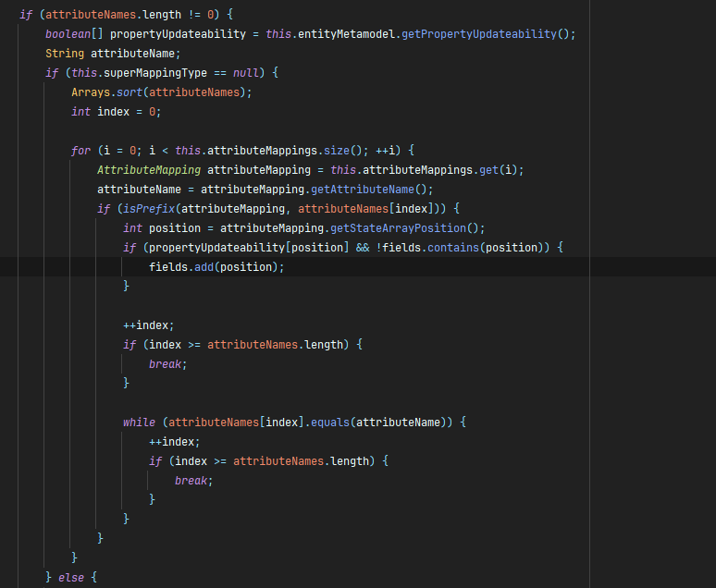The image size is (716, 588).
Task: Click the Arrays class name
Action: [x=91, y=92]
